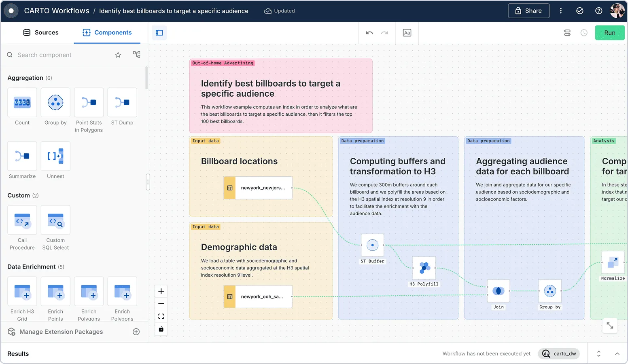
Task: Select the Count aggregation component
Action: [x=22, y=103]
